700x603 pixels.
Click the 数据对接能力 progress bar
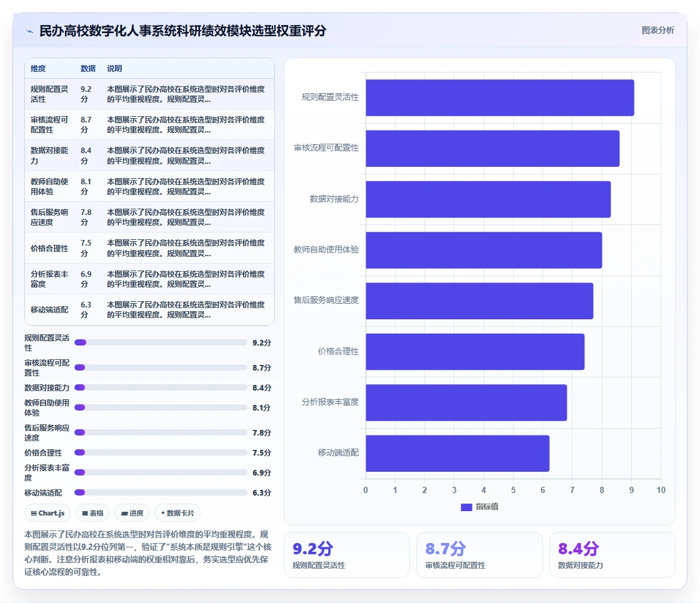(161, 387)
